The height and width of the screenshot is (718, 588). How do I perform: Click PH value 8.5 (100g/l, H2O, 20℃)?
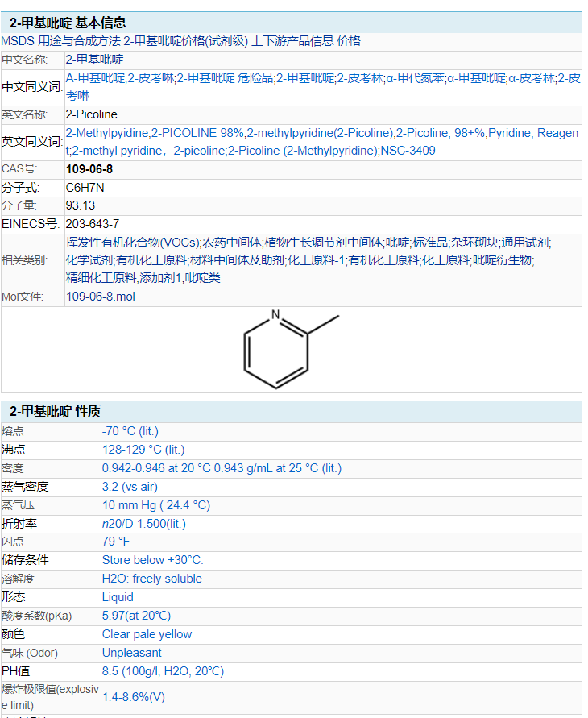[x=163, y=671]
